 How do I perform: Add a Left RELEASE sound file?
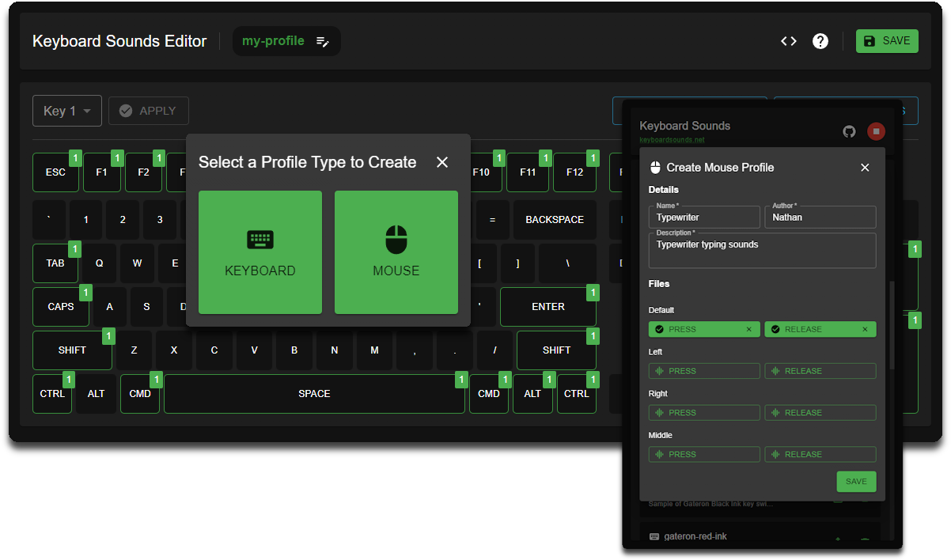(820, 371)
